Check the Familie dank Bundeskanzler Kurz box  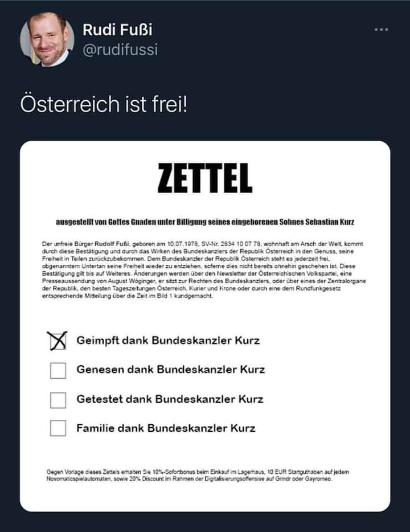point(58,428)
